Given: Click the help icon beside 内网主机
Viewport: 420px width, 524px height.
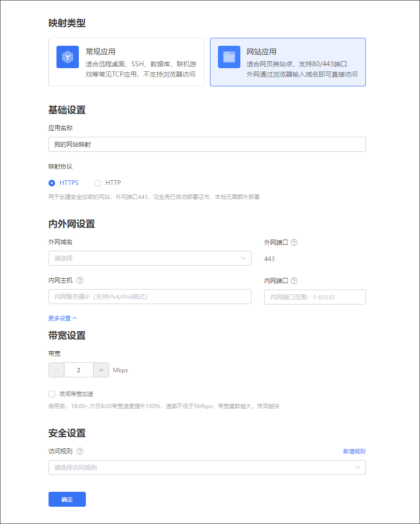Looking at the screenshot, I should [80, 280].
